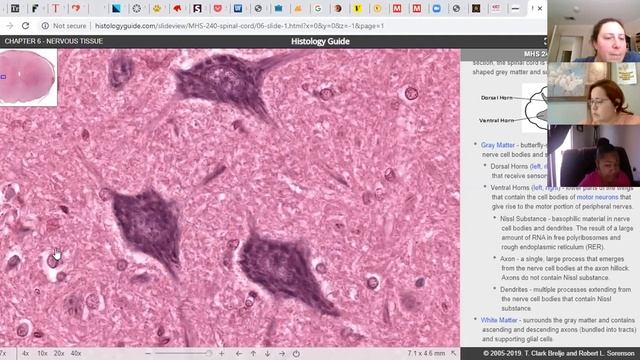Switch to the black S favicon tab

[x=197, y=8]
